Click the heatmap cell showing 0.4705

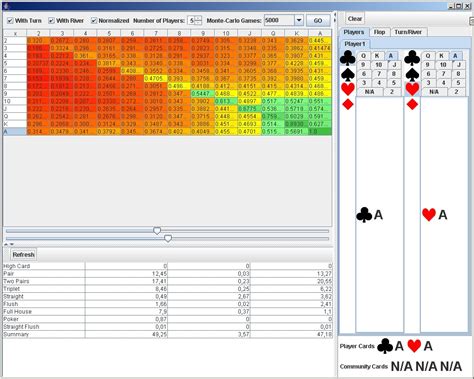point(155,79)
